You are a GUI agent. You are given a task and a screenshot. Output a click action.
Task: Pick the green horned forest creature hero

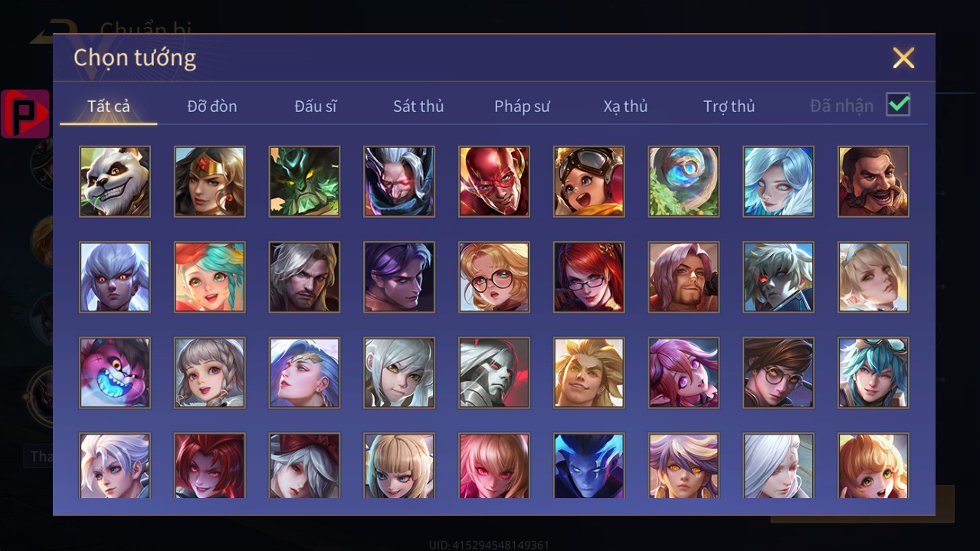pos(304,182)
